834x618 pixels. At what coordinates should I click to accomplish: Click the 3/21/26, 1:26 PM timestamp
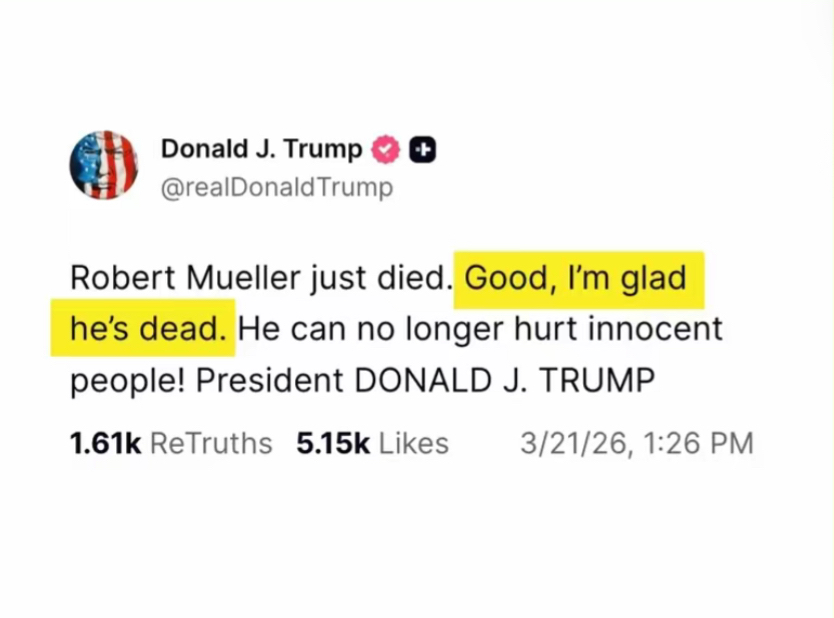(636, 443)
